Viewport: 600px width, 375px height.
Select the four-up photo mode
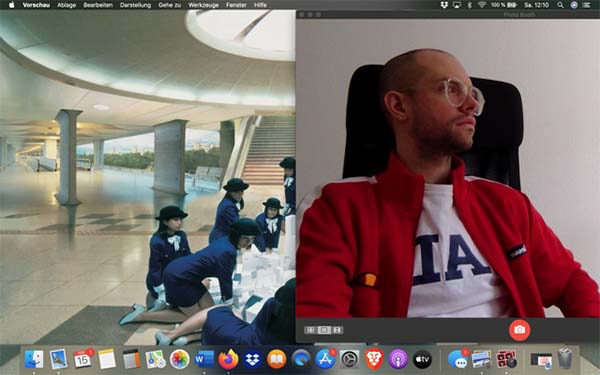[x=310, y=330]
